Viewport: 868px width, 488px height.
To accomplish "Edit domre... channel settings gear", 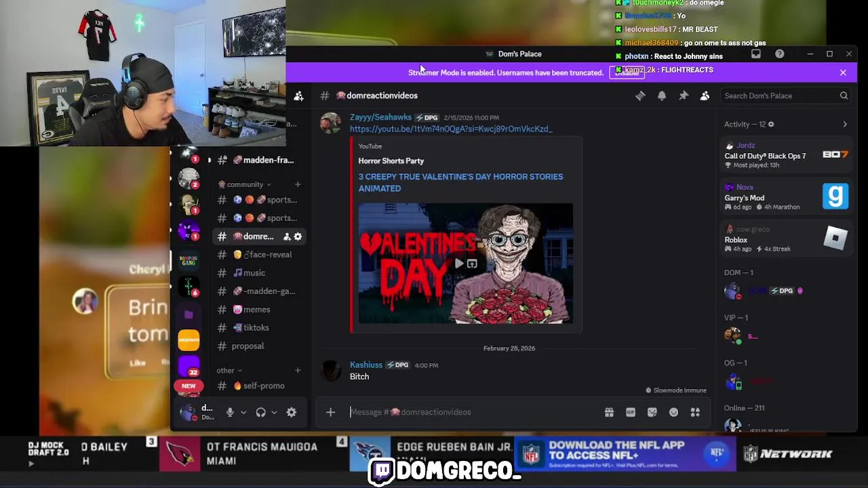I will (x=298, y=237).
